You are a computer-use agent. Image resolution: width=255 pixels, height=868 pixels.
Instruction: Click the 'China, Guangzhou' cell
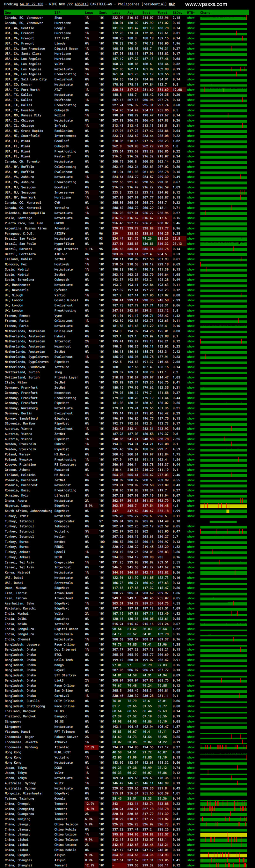point(19,814)
